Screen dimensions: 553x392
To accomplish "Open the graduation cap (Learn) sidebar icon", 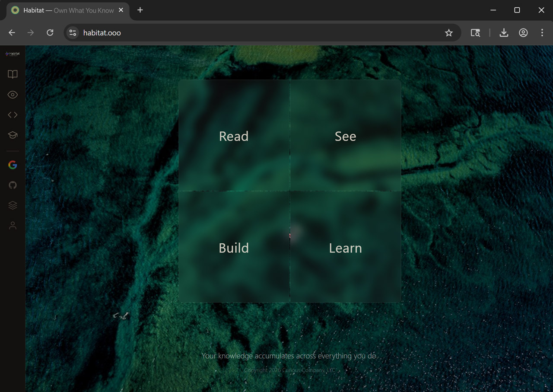I will [13, 135].
